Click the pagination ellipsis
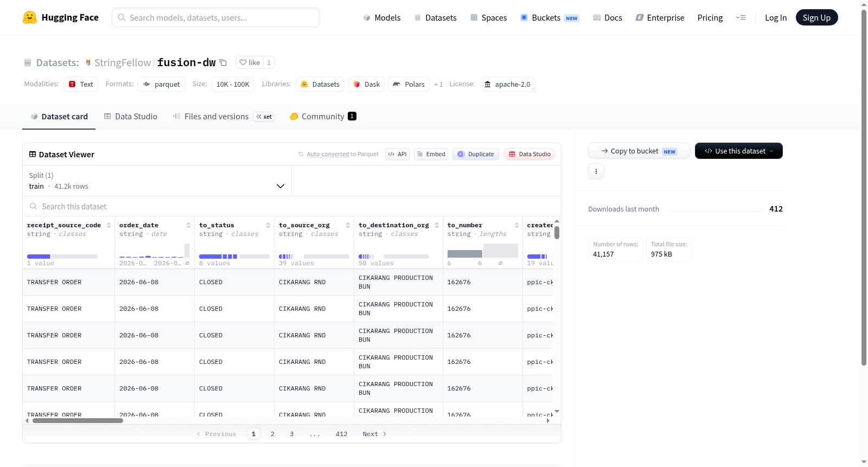868x467 pixels. click(x=315, y=434)
